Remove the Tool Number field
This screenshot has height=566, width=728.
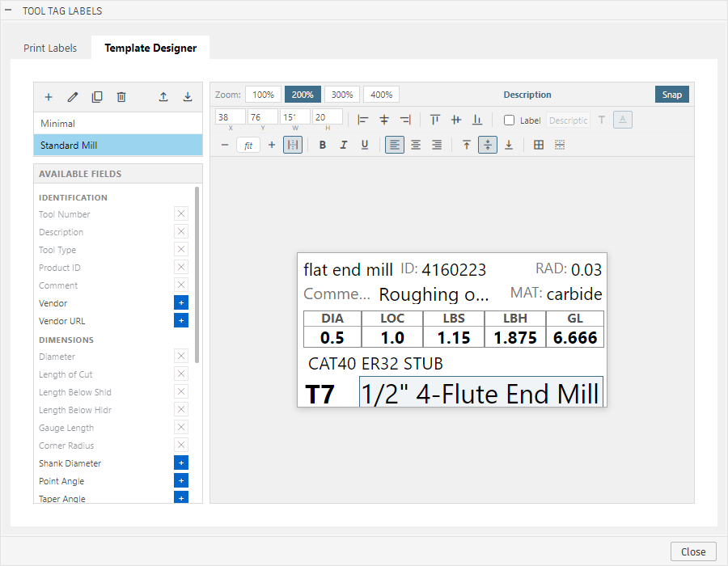pos(181,214)
